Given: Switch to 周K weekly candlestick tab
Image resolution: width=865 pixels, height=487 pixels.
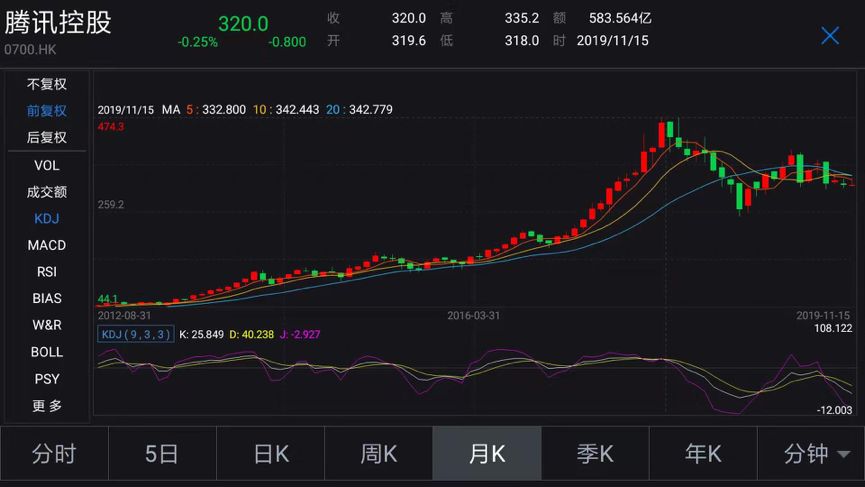Looking at the screenshot, I should click(x=378, y=454).
